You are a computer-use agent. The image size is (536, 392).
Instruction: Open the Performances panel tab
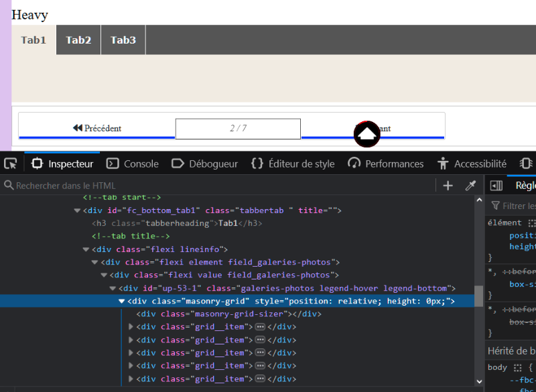[x=386, y=164]
